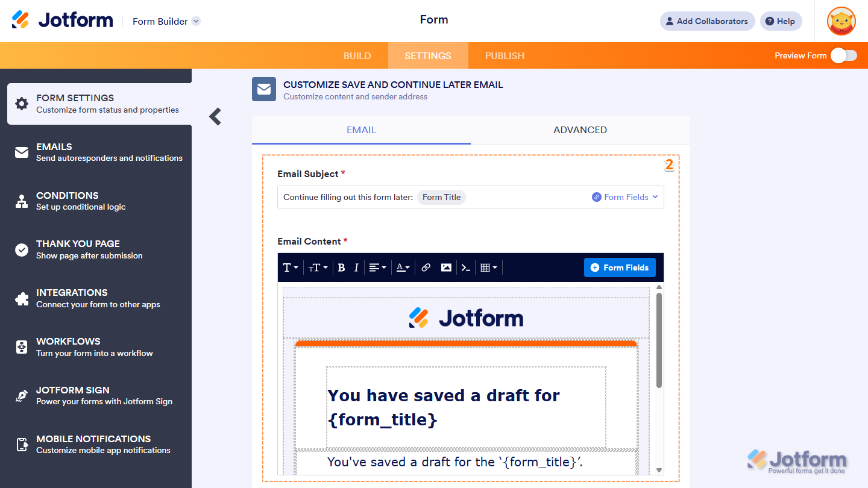
Task: Insert a hyperlink in the email editor
Action: click(x=426, y=267)
